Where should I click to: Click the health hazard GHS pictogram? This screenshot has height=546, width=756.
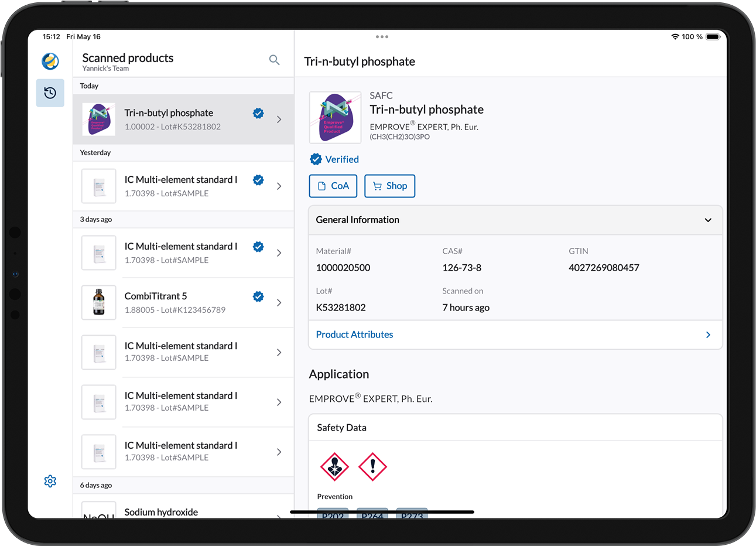pyautogui.click(x=334, y=467)
